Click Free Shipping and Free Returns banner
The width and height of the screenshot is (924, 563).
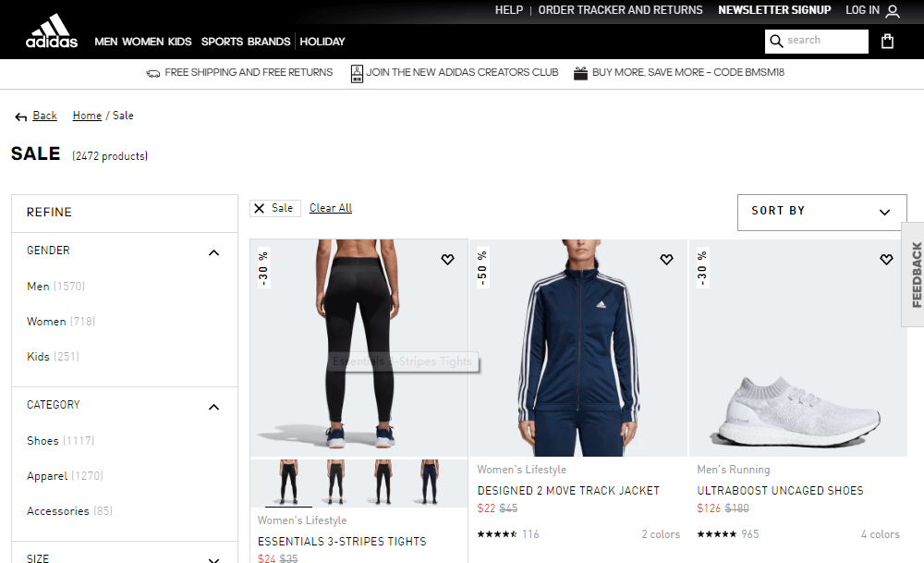tap(249, 72)
